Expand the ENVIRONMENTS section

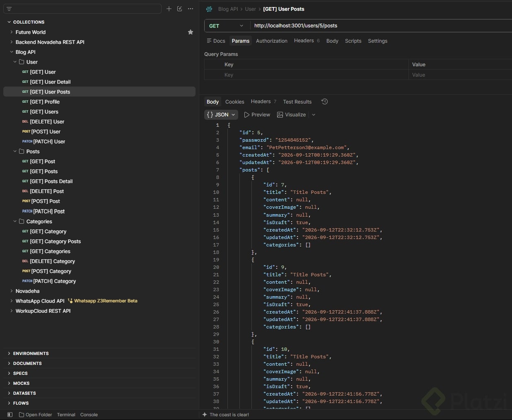(x=9, y=353)
